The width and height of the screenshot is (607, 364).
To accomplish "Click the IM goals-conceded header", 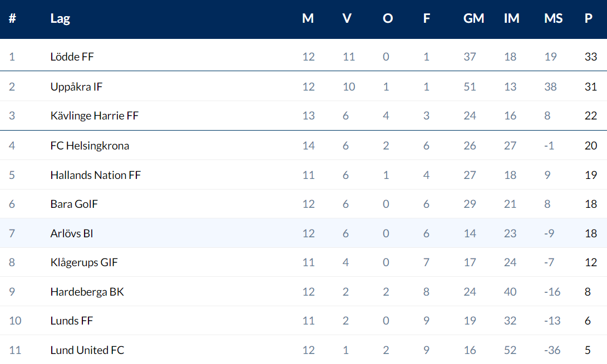I will [x=511, y=18].
